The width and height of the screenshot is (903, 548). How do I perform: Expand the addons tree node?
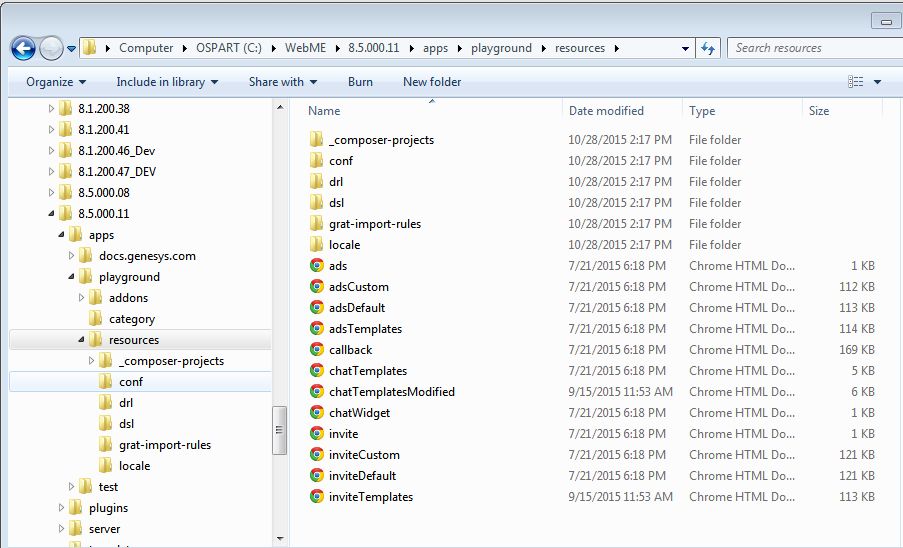click(x=81, y=298)
